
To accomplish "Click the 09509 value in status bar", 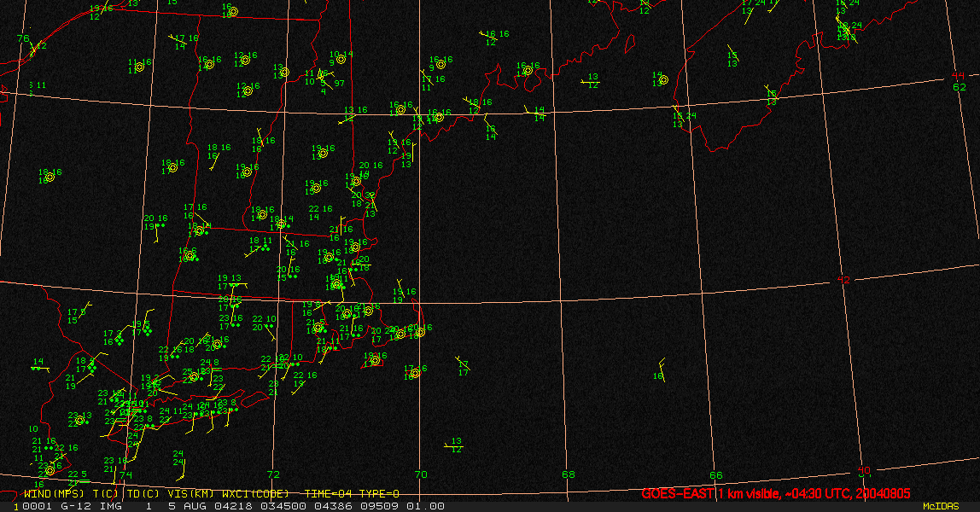I will [379, 506].
